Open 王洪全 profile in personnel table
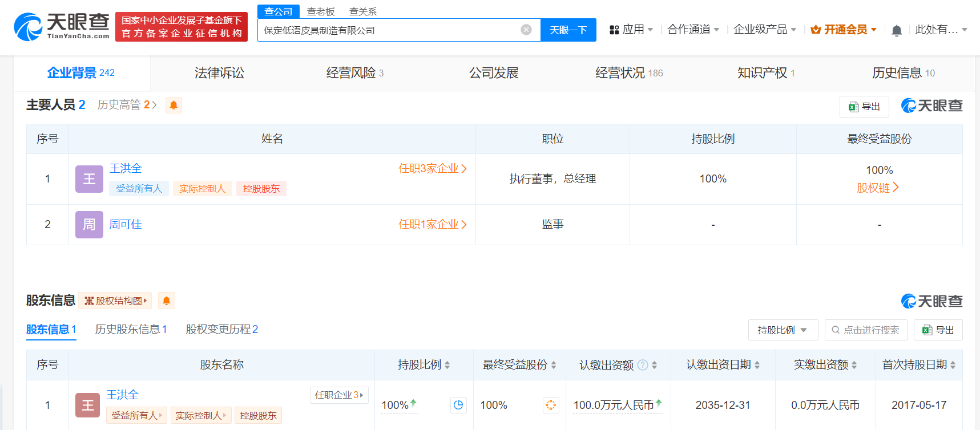Viewport: 980px width, 430px height. tap(126, 168)
